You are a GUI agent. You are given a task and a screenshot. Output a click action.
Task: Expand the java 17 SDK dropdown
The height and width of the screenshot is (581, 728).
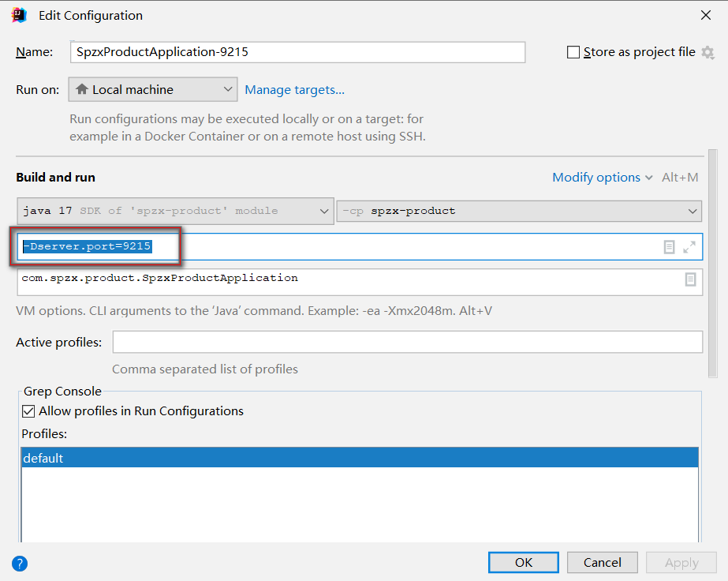coord(176,211)
